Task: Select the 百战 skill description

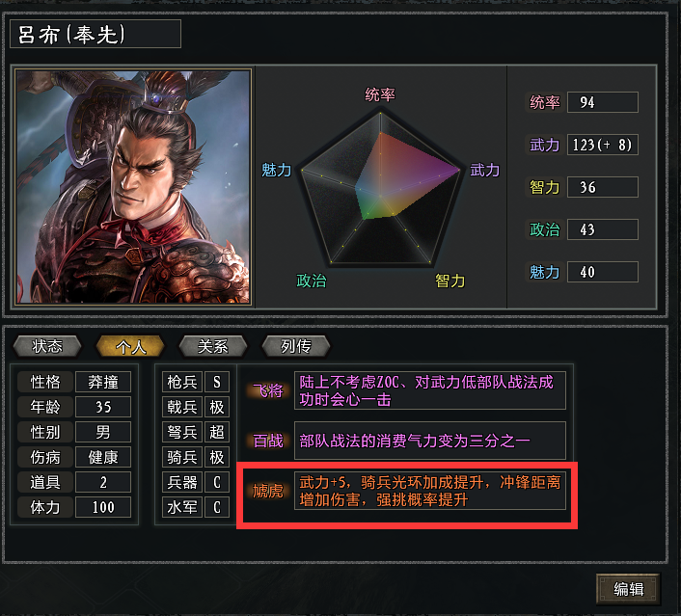Action: (x=429, y=441)
